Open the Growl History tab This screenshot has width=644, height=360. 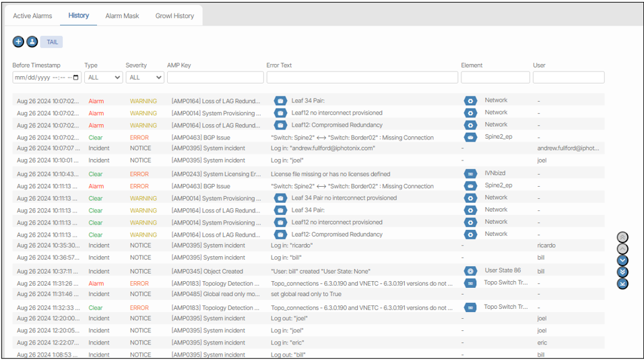tap(174, 16)
